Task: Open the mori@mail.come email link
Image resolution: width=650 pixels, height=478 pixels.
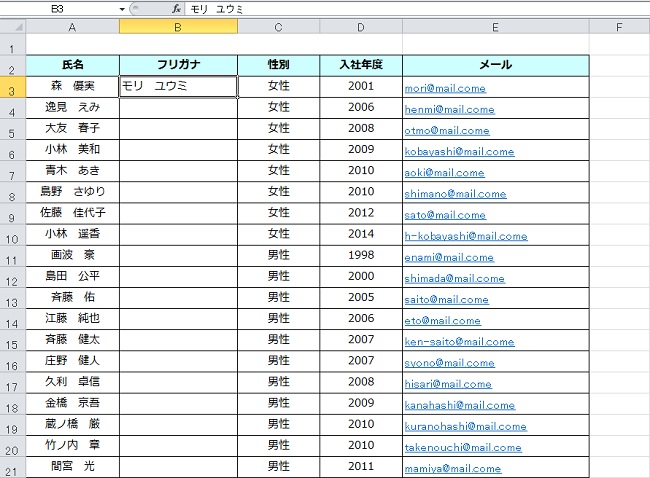Action: (445, 88)
